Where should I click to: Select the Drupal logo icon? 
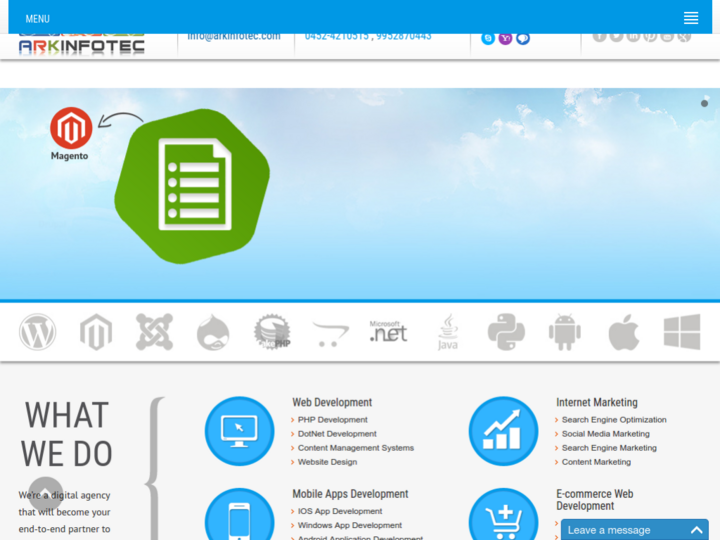click(212, 332)
